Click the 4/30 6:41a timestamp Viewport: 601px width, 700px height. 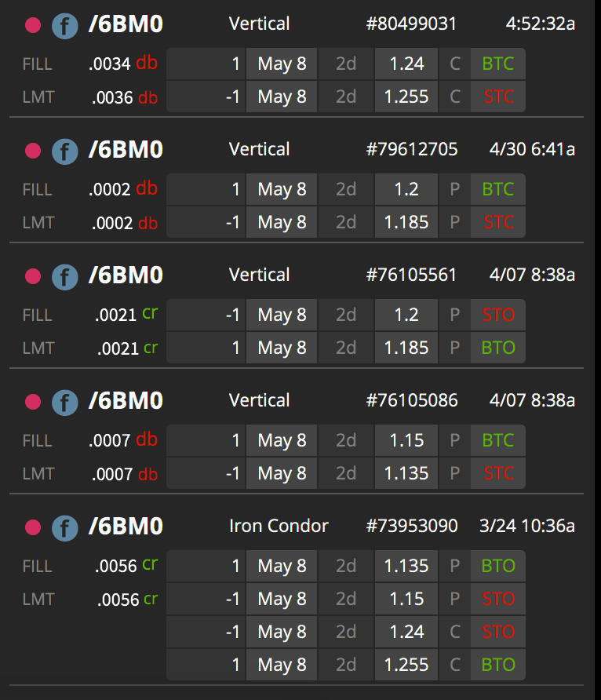click(532, 149)
